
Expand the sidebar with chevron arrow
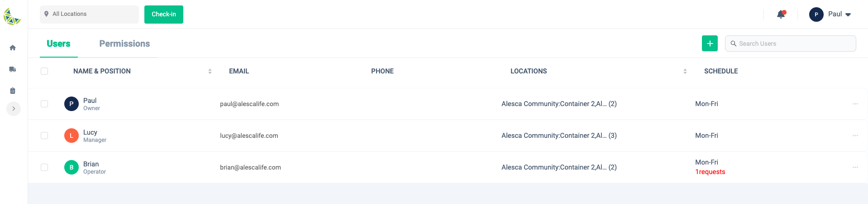coord(14,109)
